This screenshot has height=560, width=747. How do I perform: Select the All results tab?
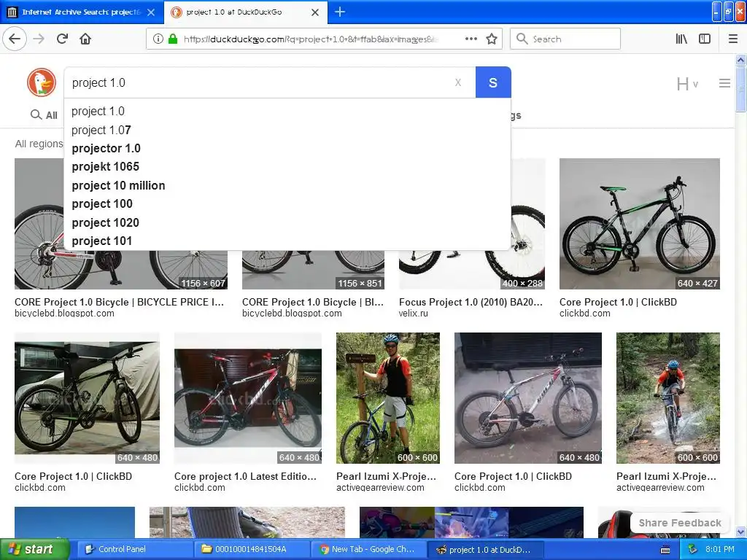pos(44,114)
